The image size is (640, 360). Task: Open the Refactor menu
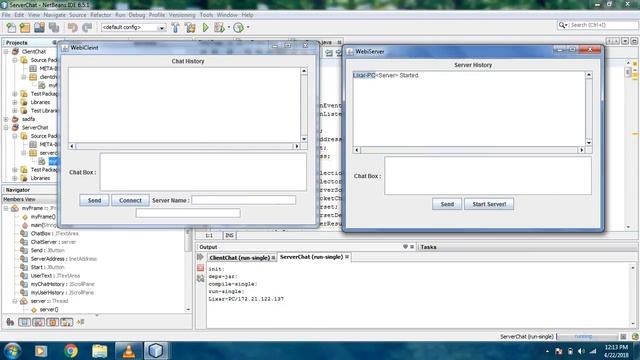(x=100, y=15)
